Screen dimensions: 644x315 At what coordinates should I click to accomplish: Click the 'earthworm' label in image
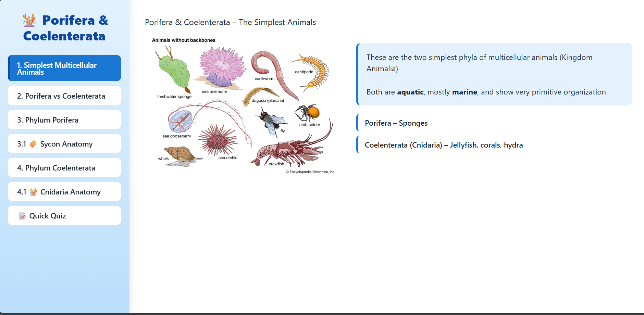[264, 79]
